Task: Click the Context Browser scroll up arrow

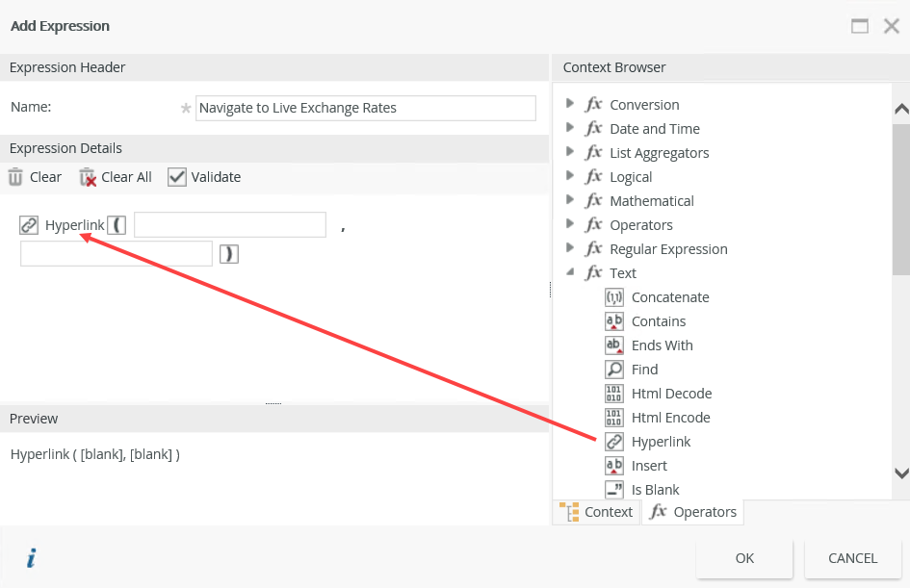Action: pos(901,109)
